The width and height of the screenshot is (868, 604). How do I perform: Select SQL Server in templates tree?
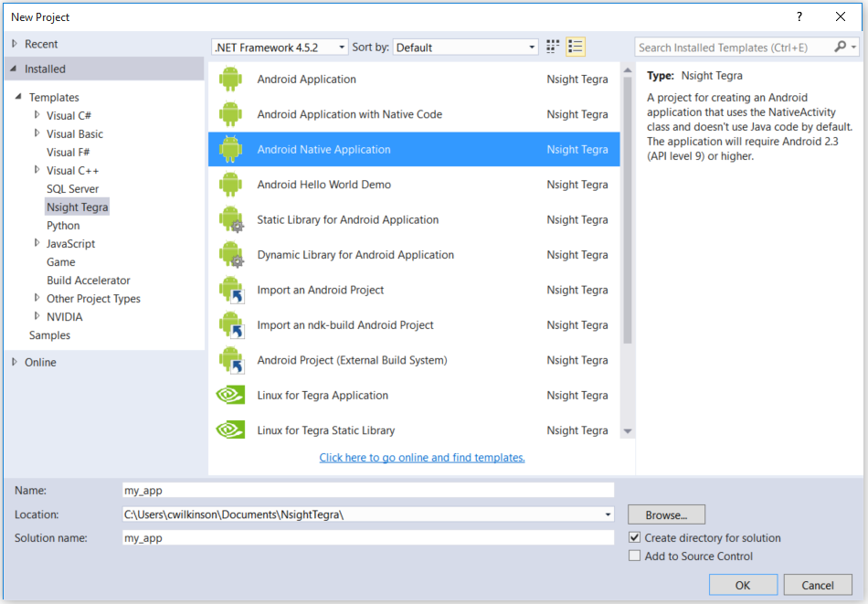pos(72,189)
